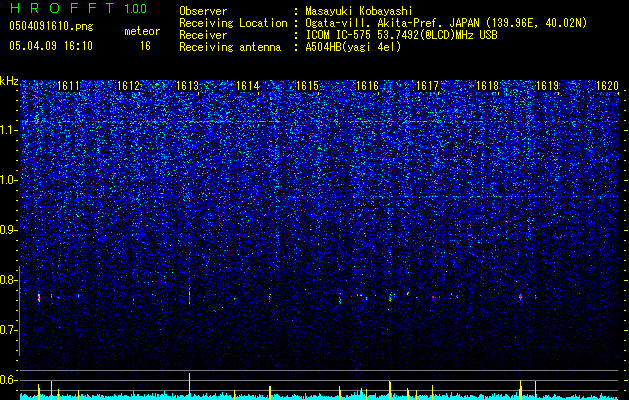The width and height of the screenshot is (629, 400).
Task: Click the strong meteor echo under 1613
Action: pos(189,297)
